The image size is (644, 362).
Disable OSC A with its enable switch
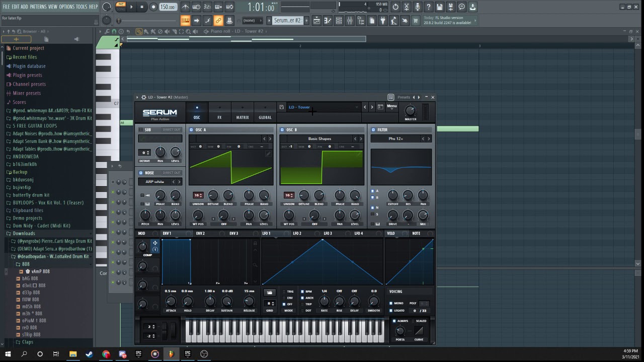[191, 130]
